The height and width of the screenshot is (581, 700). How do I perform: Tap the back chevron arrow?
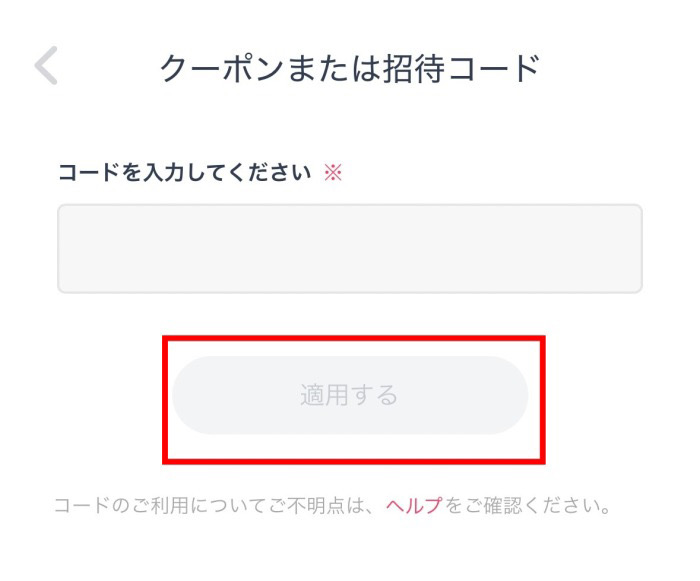(x=47, y=67)
